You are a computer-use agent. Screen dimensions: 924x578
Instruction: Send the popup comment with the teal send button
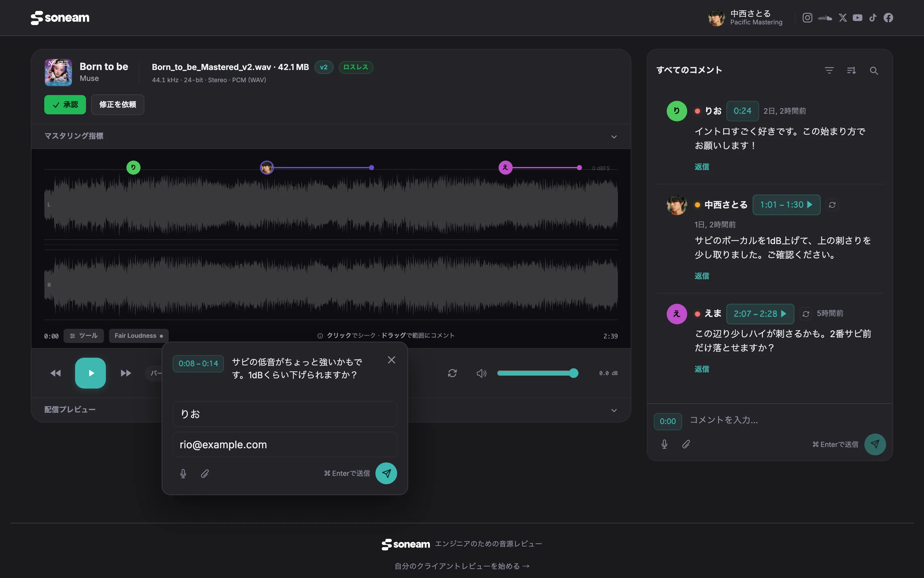click(x=386, y=473)
